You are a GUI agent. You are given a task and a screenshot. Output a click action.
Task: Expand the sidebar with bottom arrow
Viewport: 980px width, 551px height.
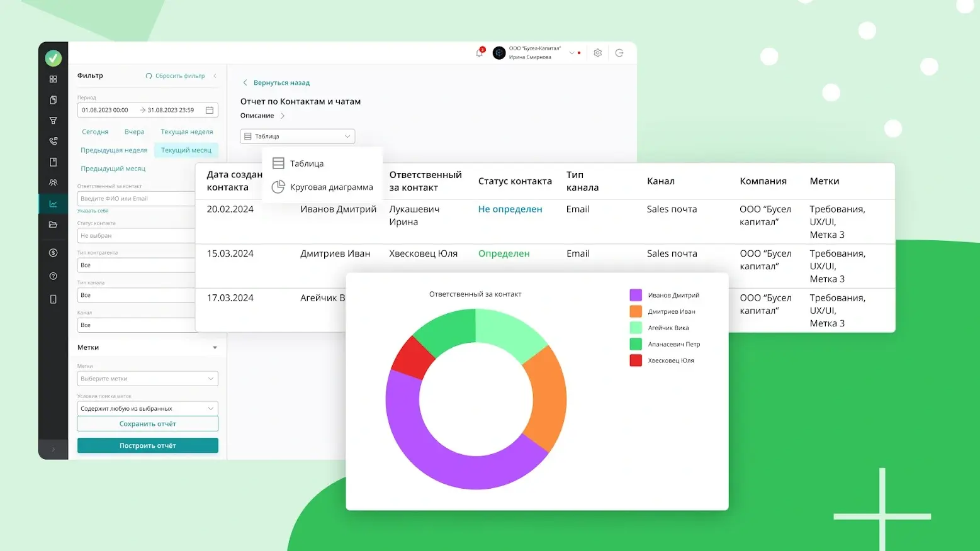[54, 450]
